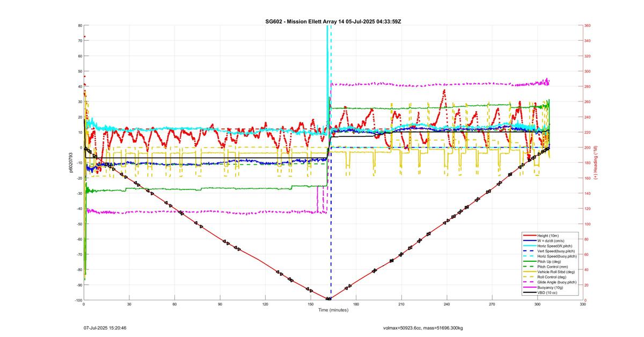
Task: Click the red line sample beside Height
Action: [530, 236]
